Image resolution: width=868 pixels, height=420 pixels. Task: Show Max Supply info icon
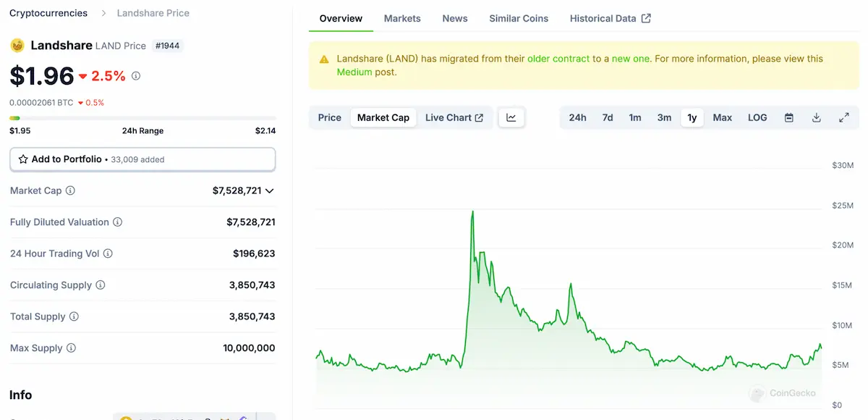pos(71,348)
